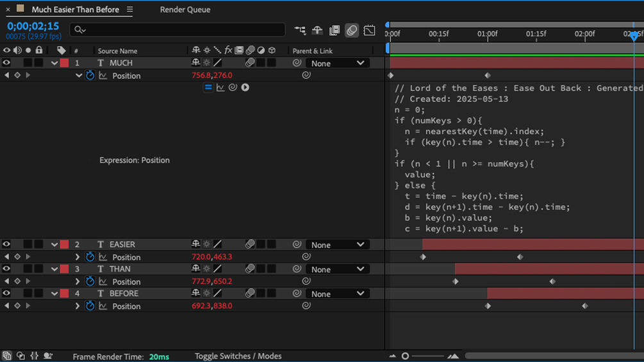Toggle Frame Blending enable icon
Viewport: 644px width, 362px height.
coord(334,30)
